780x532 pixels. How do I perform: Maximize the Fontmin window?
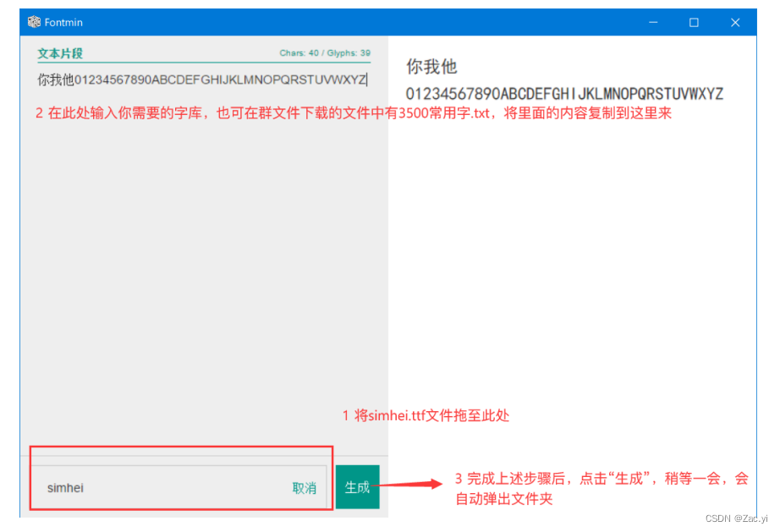point(694,22)
